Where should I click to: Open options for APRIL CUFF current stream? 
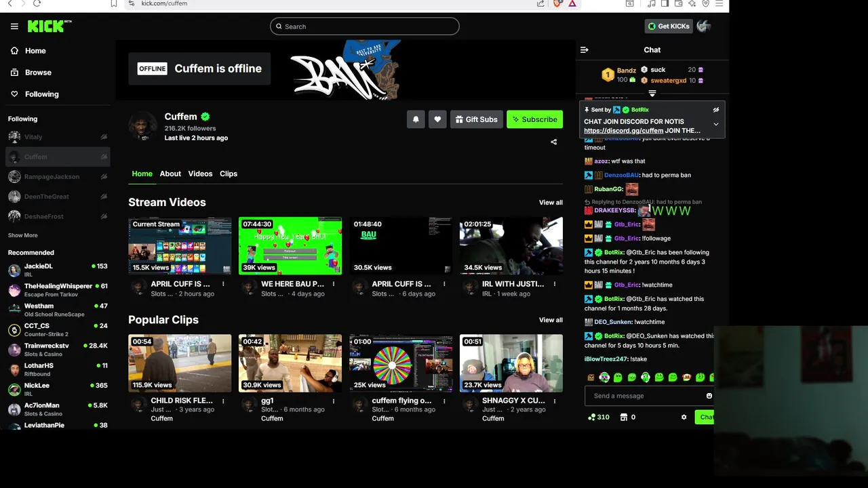point(223,284)
